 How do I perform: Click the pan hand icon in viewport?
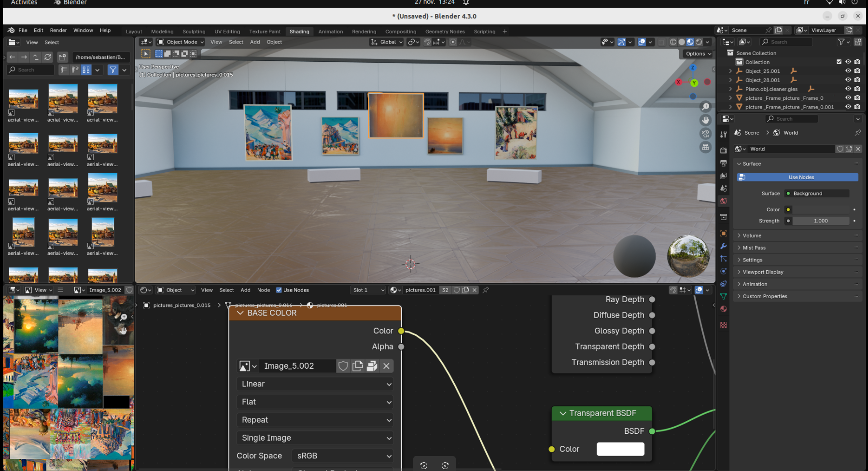point(705,120)
